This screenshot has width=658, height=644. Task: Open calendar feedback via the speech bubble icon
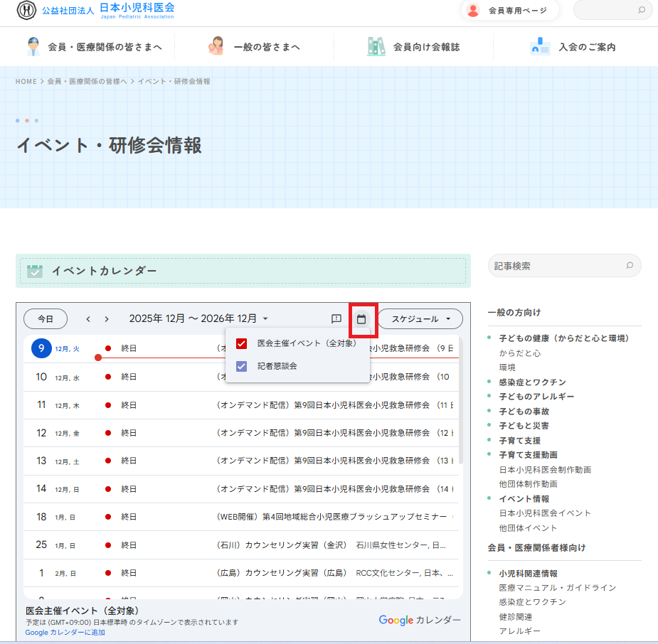(x=335, y=318)
